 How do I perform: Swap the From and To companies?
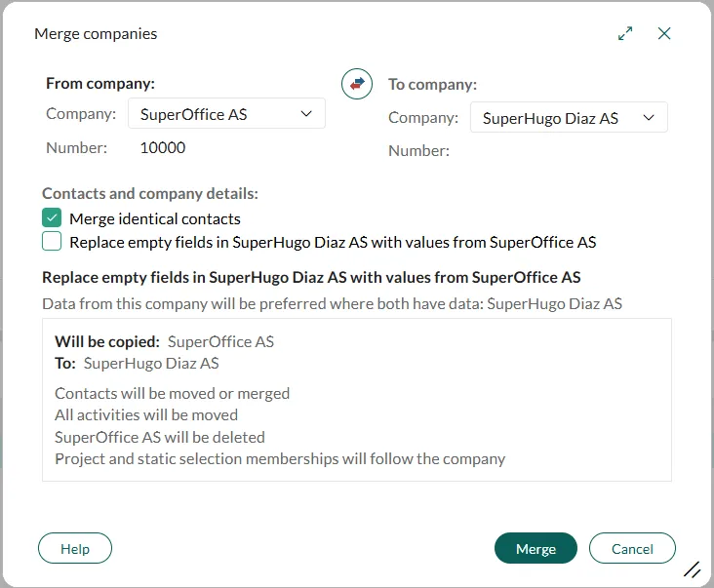point(357,85)
